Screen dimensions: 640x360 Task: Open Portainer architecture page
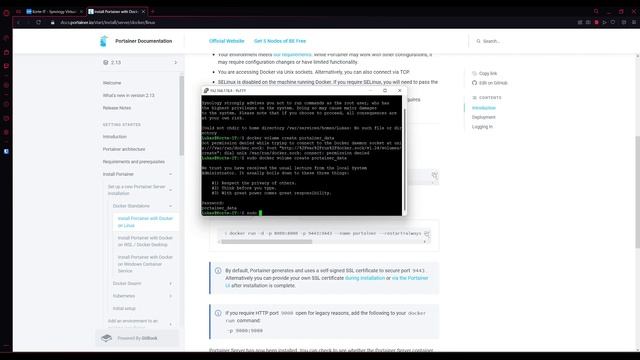point(124,149)
